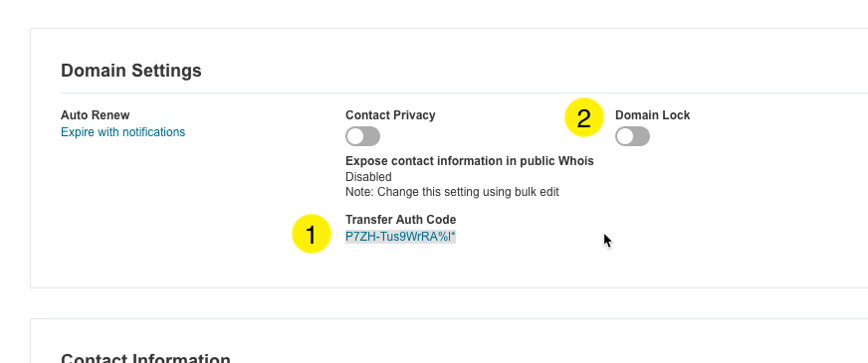
Task: Click the white knob of Contact Privacy switch
Action: [355, 136]
